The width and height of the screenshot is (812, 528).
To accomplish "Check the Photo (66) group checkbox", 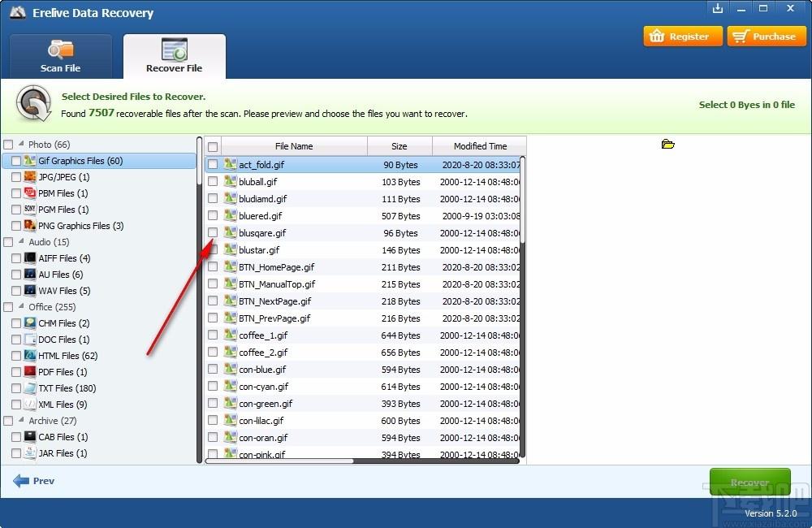I will [8, 145].
